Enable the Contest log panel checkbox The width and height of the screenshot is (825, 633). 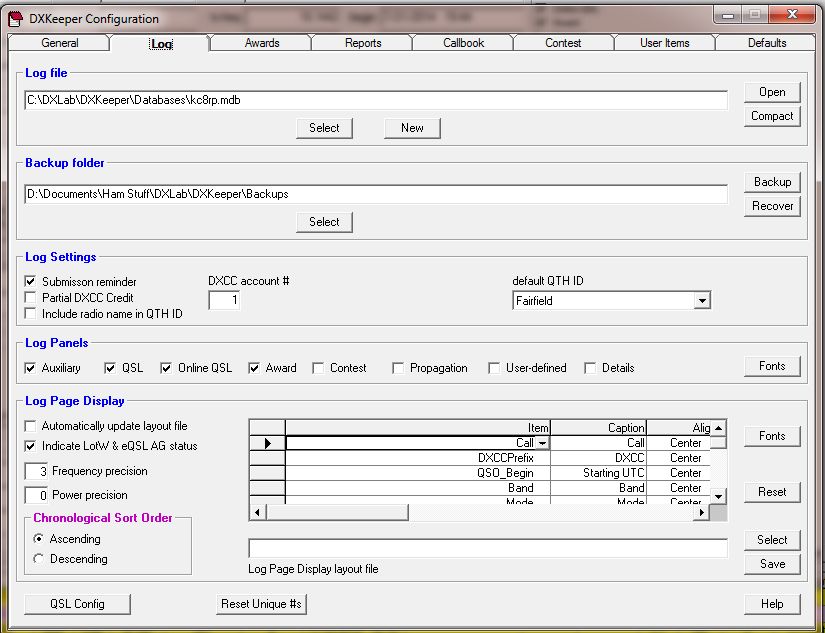[x=318, y=368]
